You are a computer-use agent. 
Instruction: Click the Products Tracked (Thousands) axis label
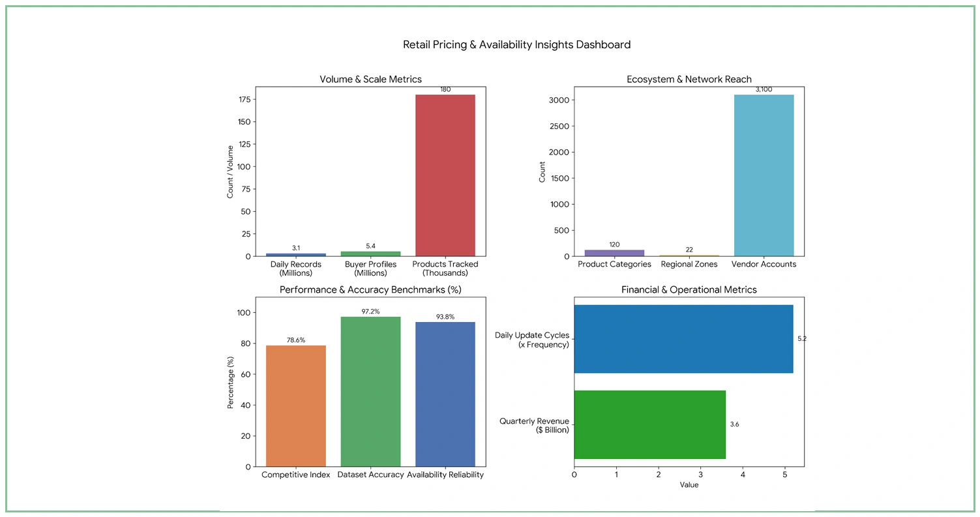pyautogui.click(x=445, y=269)
